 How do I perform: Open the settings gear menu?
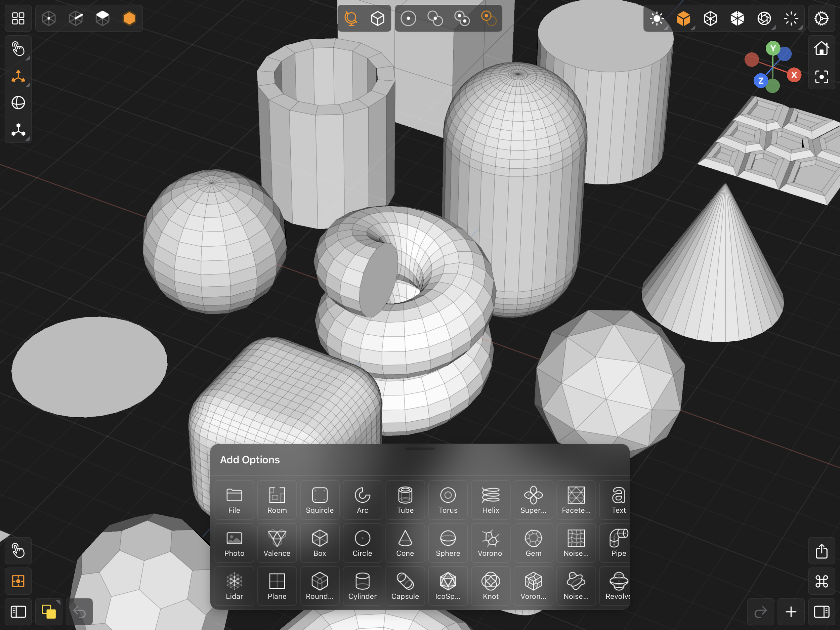pyautogui.click(x=822, y=18)
